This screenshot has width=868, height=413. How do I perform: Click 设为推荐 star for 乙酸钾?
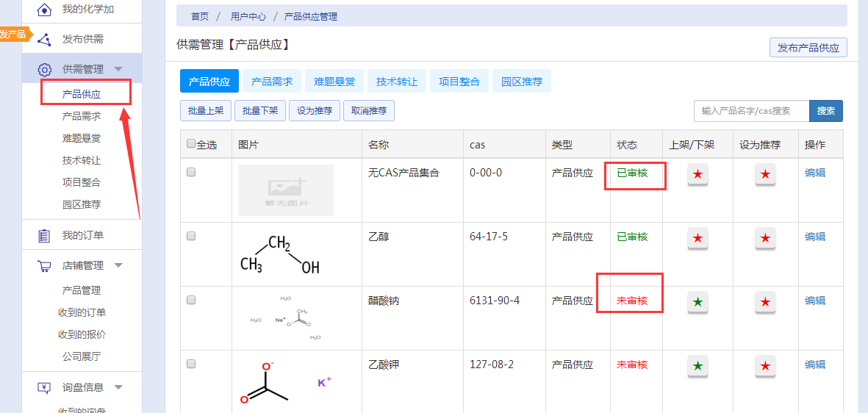coord(765,366)
